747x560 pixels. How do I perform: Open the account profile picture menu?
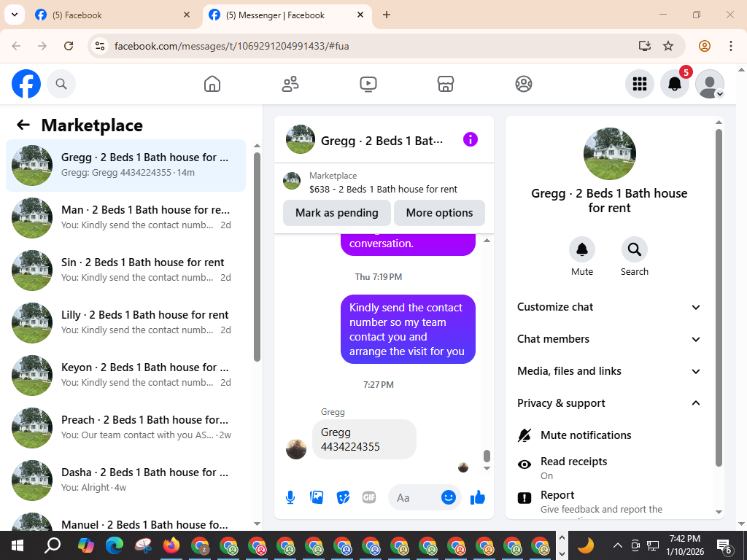(710, 84)
